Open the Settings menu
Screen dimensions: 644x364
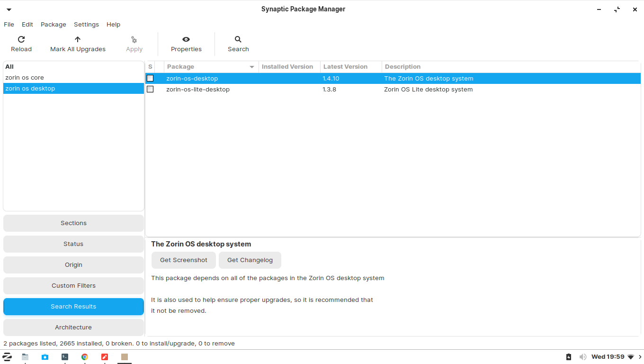pos(86,25)
